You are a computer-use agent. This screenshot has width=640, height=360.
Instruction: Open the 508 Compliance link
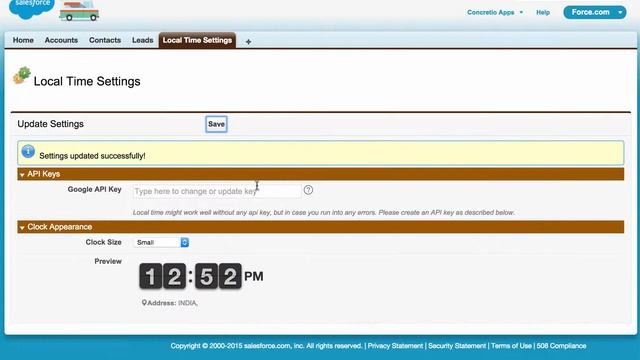[x=561, y=346]
